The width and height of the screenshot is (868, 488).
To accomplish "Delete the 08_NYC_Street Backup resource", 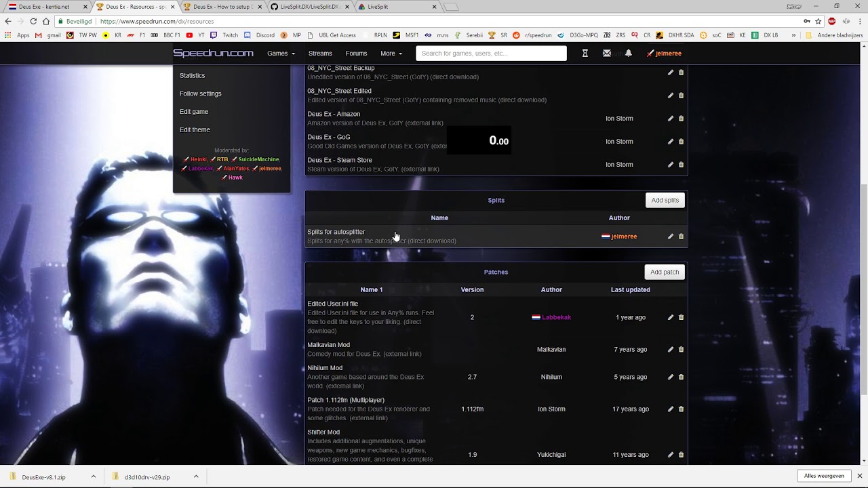I will [682, 73].
